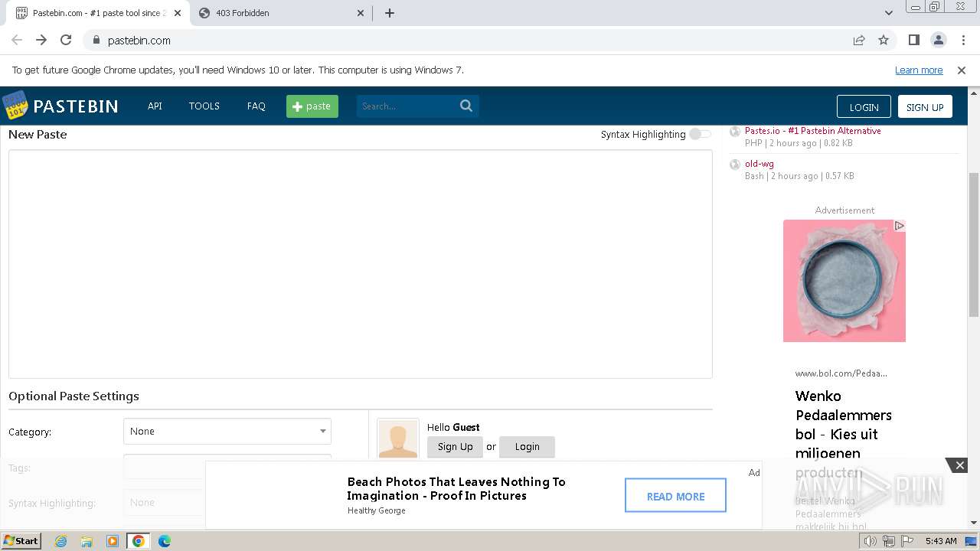Click the SIGN UP button in header
Screen dimensions: 980x551
tap(925, 106)
